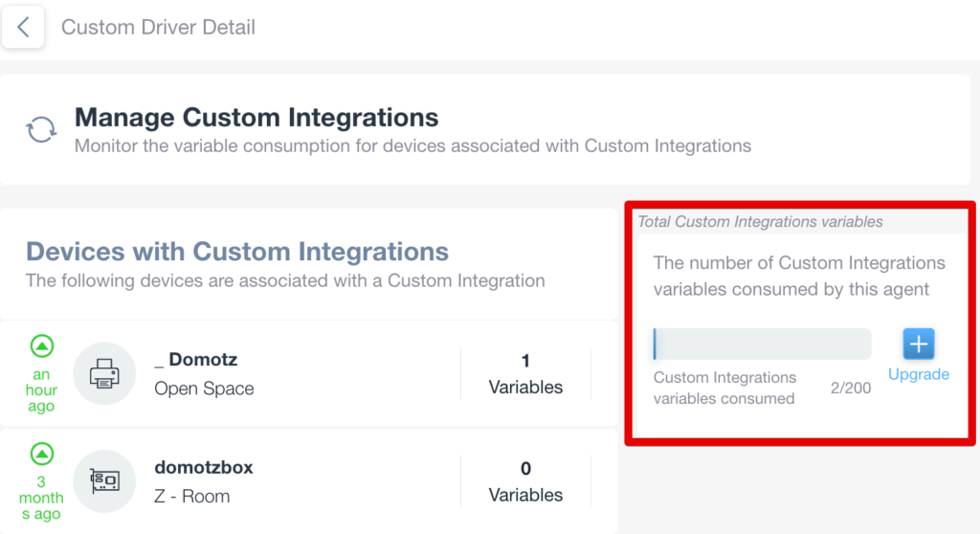Image resolution: width=980 pixels, height=534 pixels.
Task: Click the green up-status icon for domotzbox
Action: coord(42,454)
